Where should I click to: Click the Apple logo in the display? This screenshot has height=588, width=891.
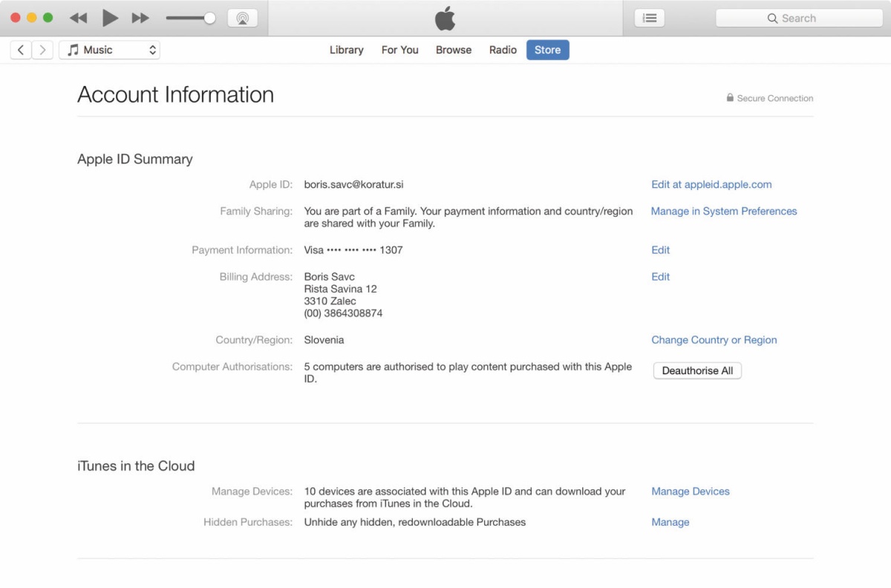pyautogui.click(x=445, y=18)
